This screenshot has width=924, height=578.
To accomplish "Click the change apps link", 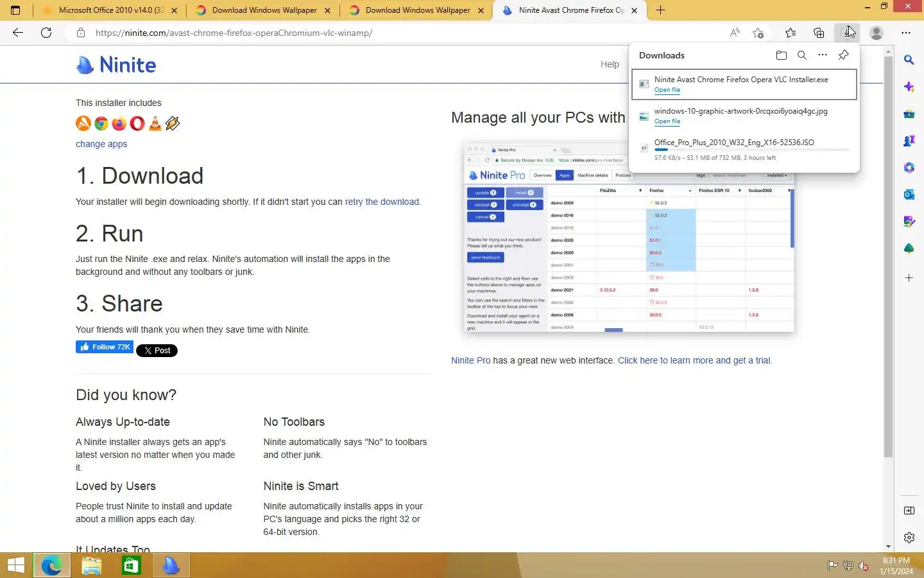I will pyautogui.click(x=101, y=144).
